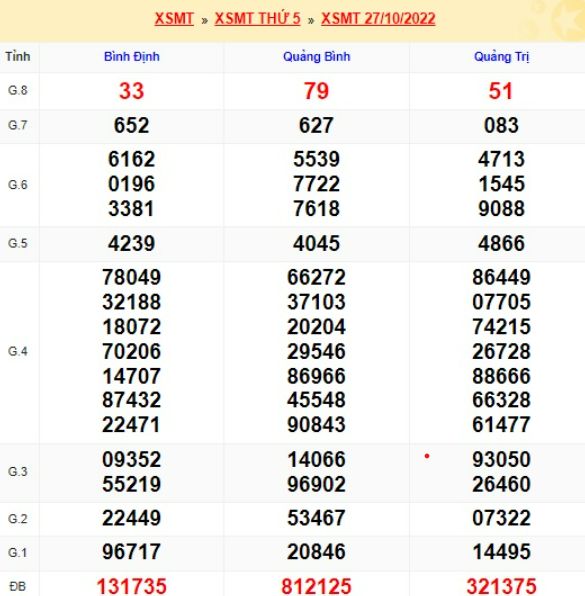Select G.8 result 33

(x=132, y=91)
